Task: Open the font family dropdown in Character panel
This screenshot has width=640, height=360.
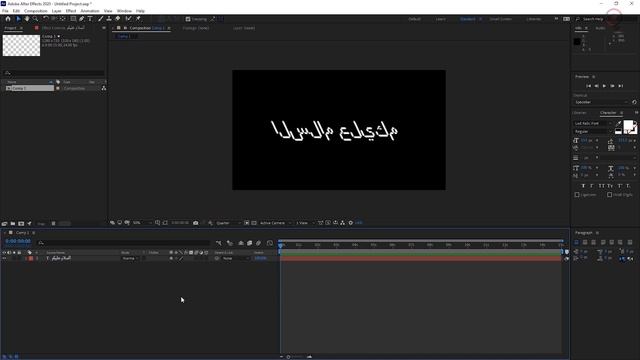Action: pyautogui.click(x=593, y=123)
